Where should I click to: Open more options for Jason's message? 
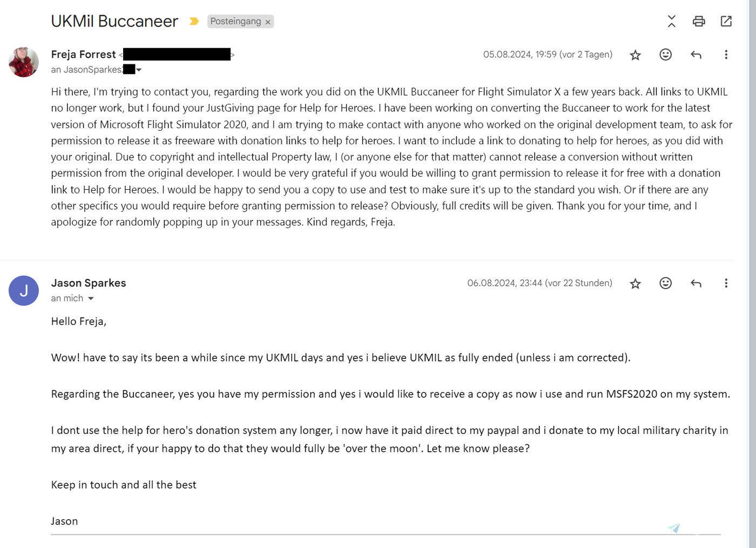point(726,283)
